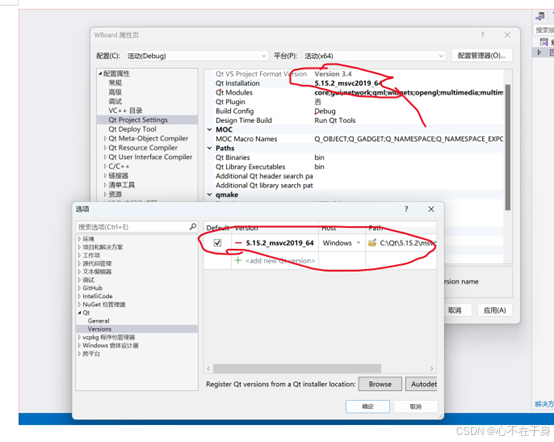Click the Qt Library Executables row

(x=354, y=167)
